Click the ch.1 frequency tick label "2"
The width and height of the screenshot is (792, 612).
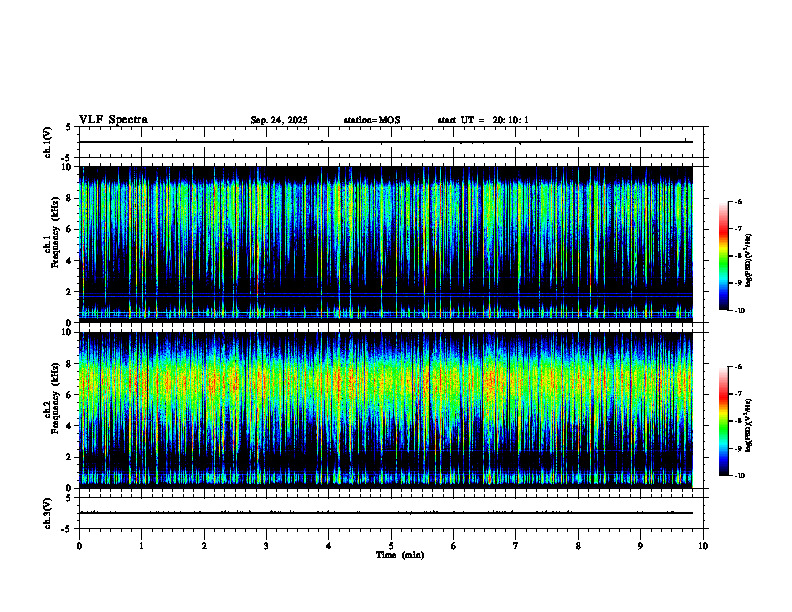(x=70, y=291)
